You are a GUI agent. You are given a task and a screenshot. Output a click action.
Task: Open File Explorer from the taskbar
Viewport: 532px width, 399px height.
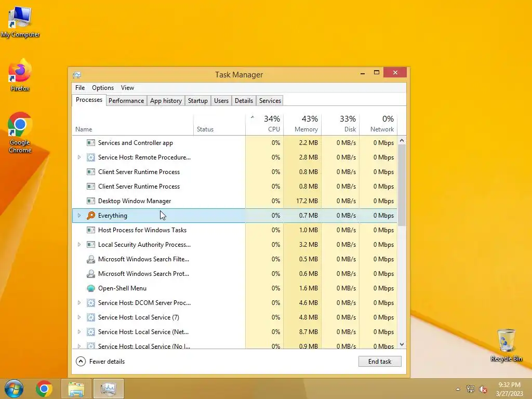pyautogui.click(x=76, y=389)
